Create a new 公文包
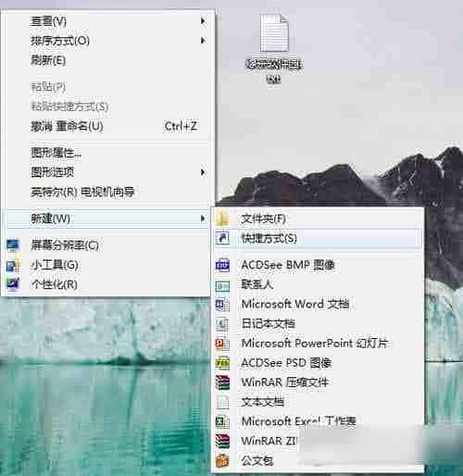This screenshot has width=463, height=476. click(x=318, y=460)
